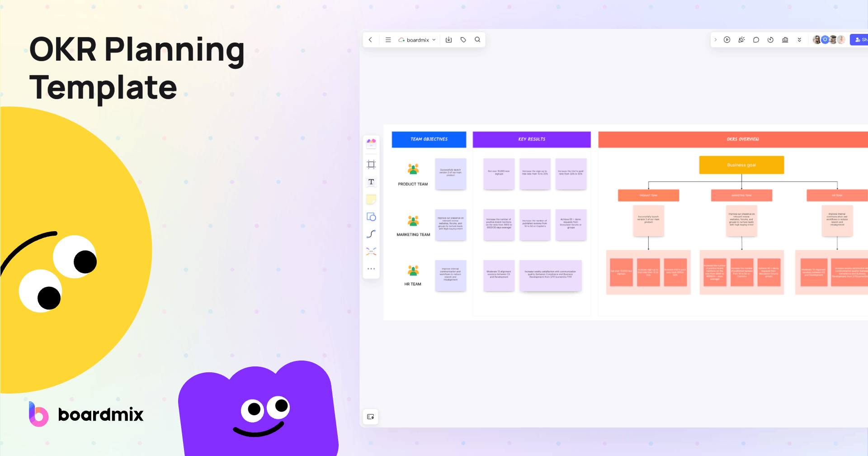
Task: Click the celebrate confetti icon
Action: coord(741,40)
